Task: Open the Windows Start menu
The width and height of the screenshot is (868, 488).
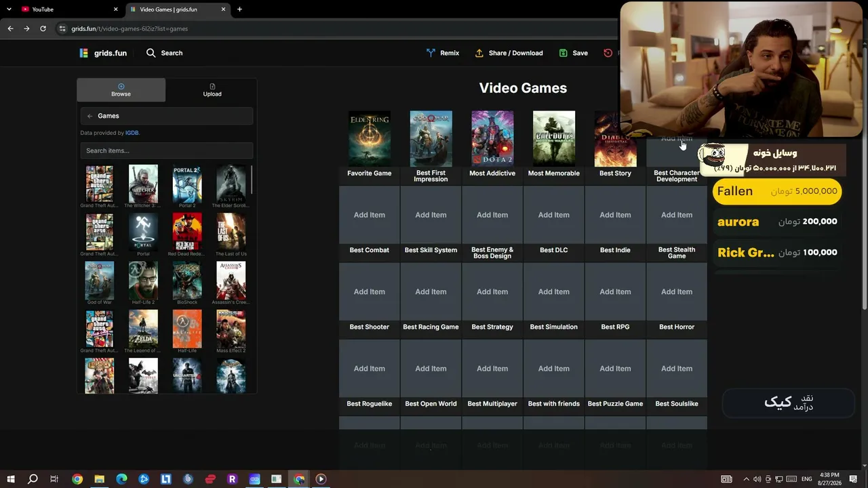Action: click(x=11, y=479)
